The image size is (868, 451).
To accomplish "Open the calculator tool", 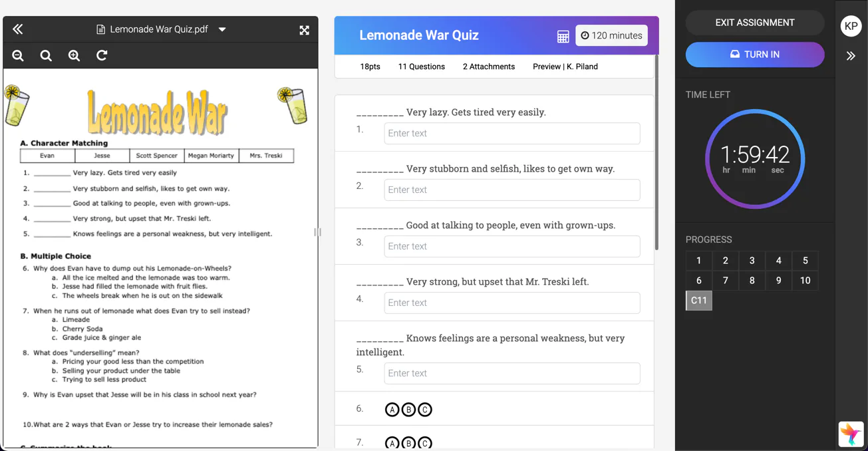I will point(563,37).
